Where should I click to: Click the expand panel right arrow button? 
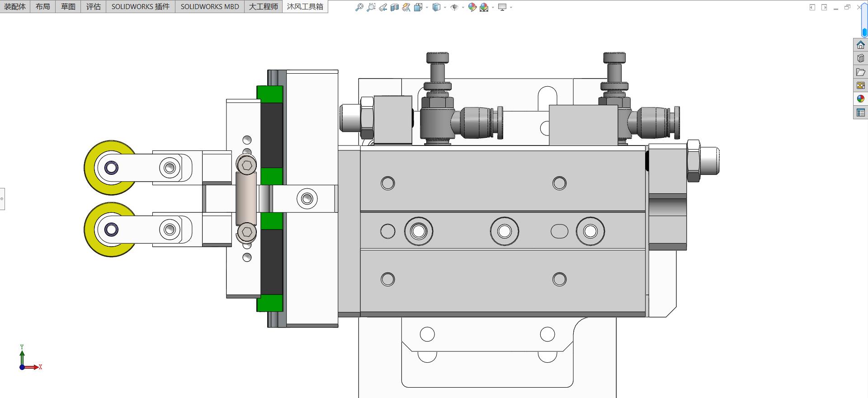pyautogui.click(x=824, y=7)
